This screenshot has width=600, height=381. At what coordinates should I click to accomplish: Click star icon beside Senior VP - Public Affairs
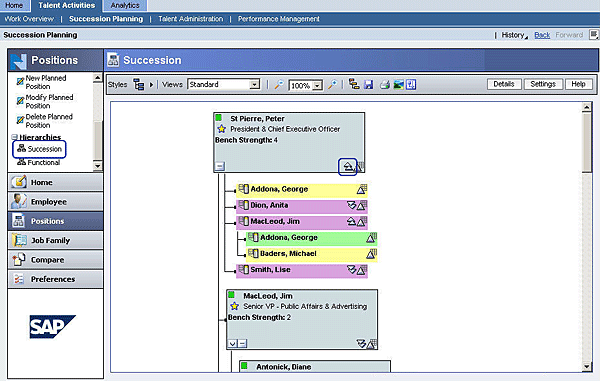(x=235, y=306)
